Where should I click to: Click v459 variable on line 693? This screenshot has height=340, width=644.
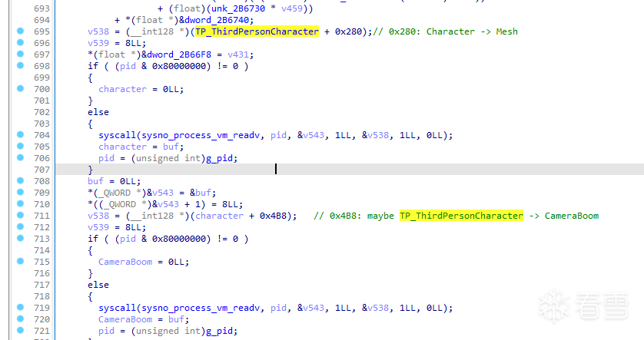pyautogui.click(x=292, y=8)
